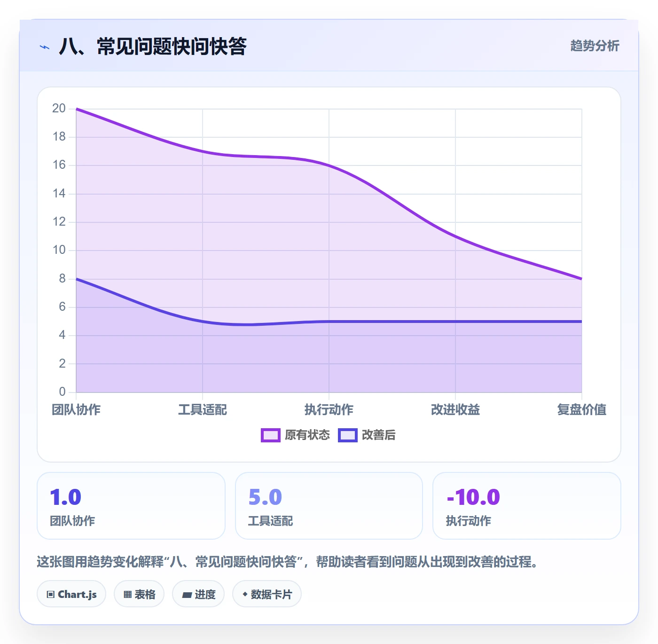Click the 团队协作 x-axis label
The width and height of the screenshot is (658, 644).
pos(76,410)
